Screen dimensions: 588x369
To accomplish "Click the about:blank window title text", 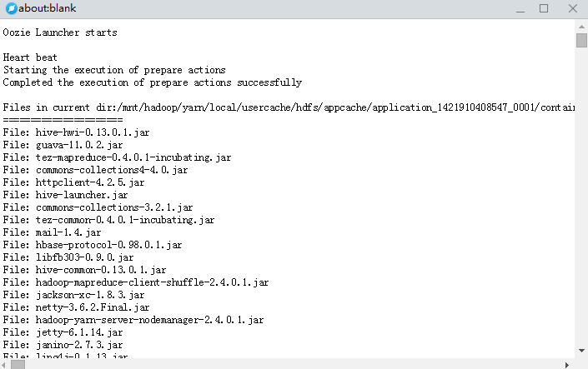I will pos(48,8).
